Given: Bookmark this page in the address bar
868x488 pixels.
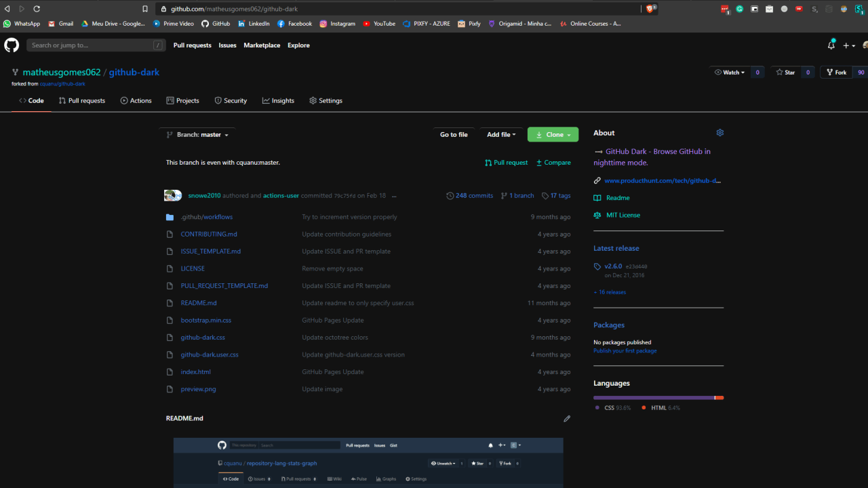Looking at the screenshot, I should 145,9.
